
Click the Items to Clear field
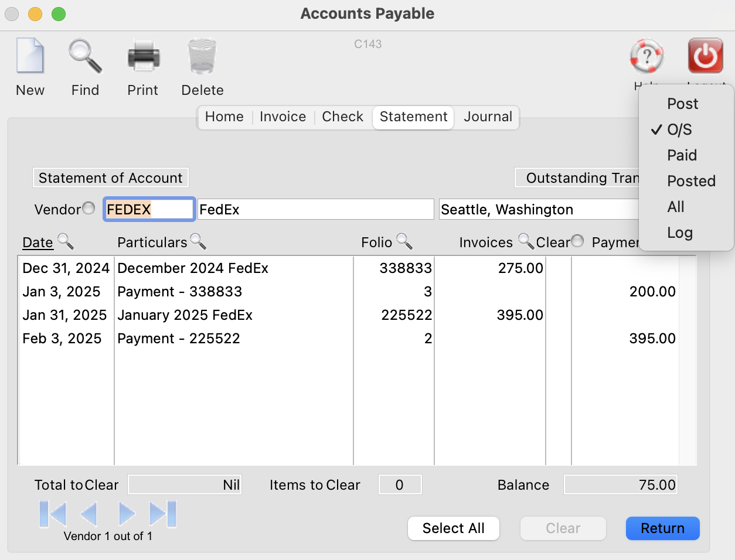[400, 485]
